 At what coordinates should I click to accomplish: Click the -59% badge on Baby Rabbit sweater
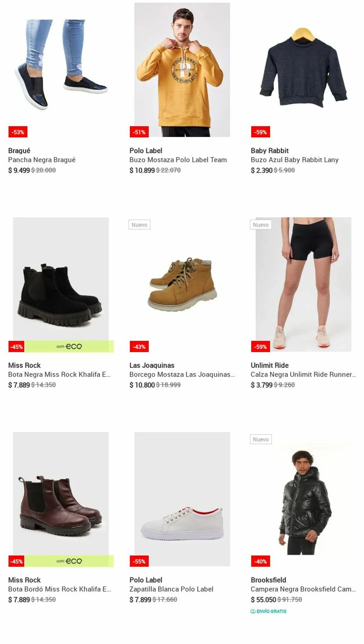pos(261,132)
